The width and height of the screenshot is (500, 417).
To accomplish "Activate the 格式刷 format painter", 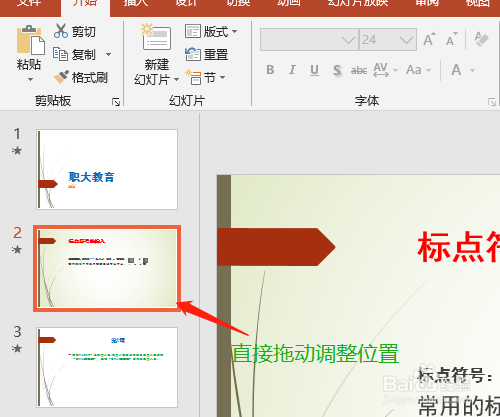I will point(80,77).
